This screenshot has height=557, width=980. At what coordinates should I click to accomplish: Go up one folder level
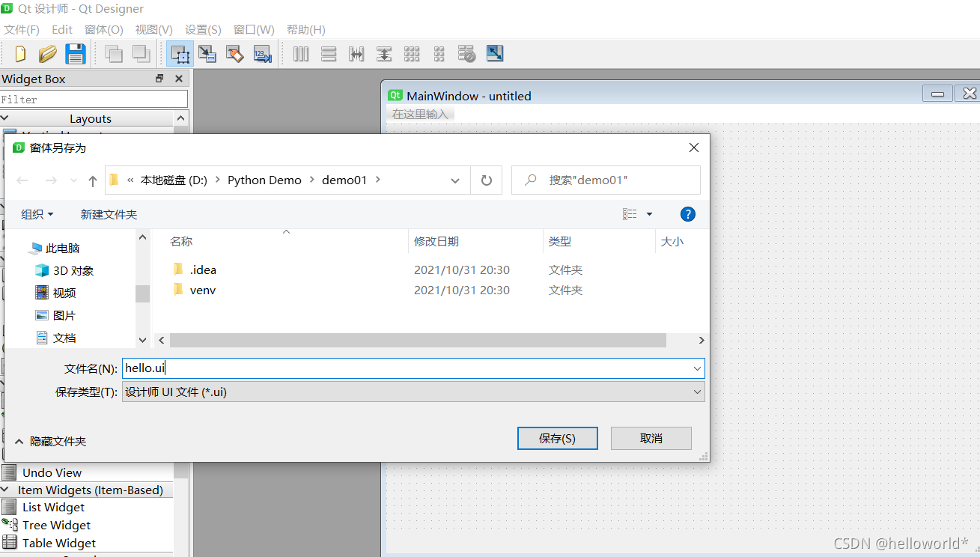(93, 180)
